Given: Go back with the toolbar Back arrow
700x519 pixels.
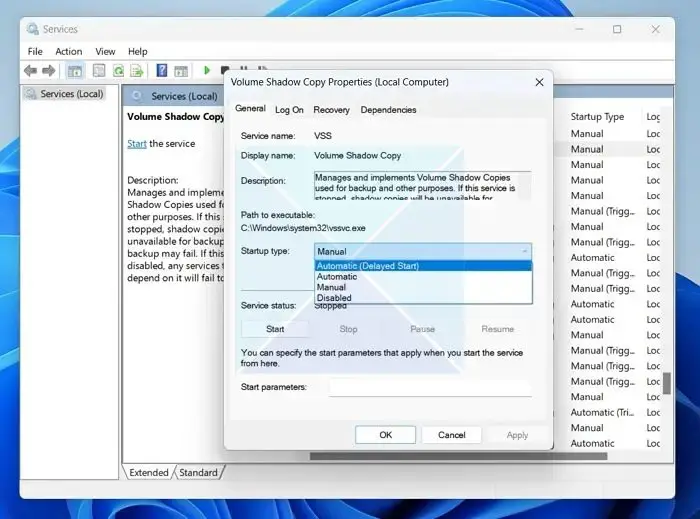Looking at the screenshot, I should click(x=30, y=71).
